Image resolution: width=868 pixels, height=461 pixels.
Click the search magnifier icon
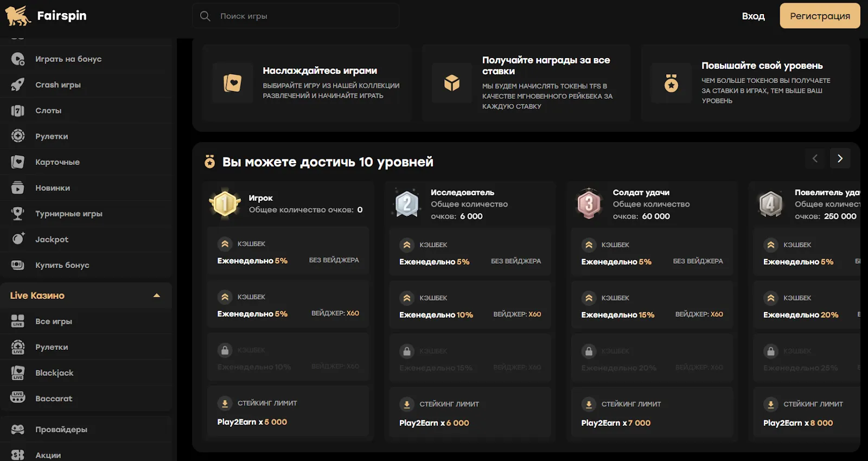[205, 16]
